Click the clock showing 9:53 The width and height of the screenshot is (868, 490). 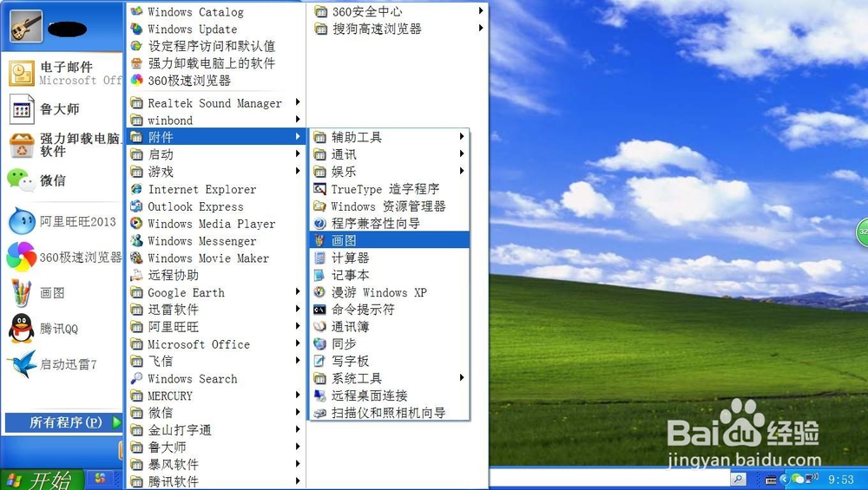click(841, 480)
